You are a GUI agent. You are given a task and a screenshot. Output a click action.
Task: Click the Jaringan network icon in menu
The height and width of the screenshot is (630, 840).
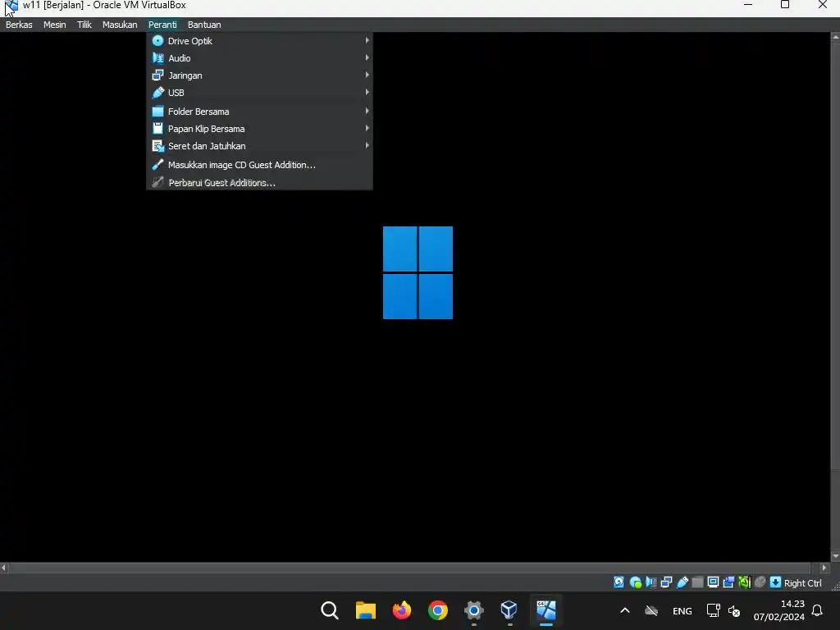pyautogui.click(x=157, y=75)
